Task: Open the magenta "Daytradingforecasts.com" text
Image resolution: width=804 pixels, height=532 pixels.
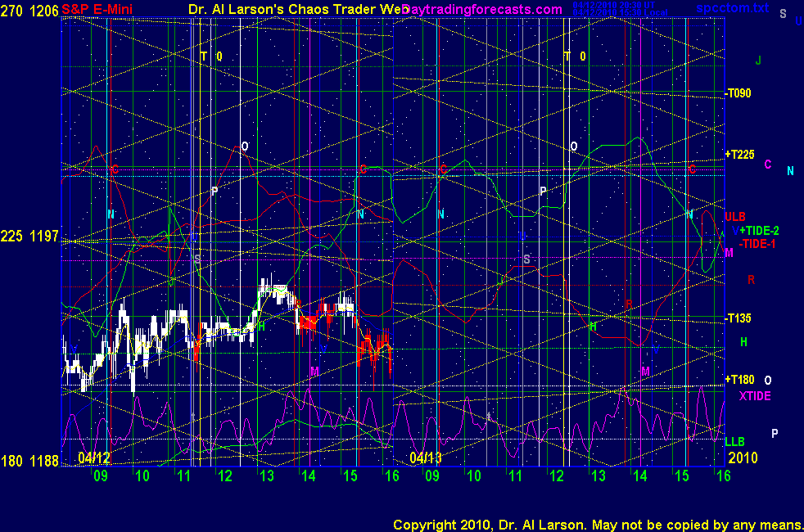Action: click(x=482, y=9)
